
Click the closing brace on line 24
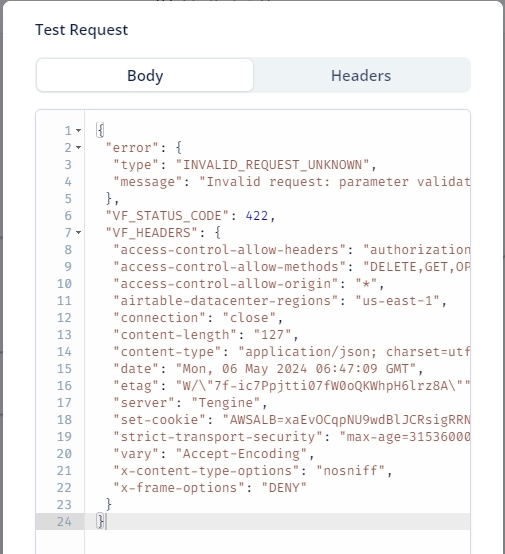coord(100,521)
